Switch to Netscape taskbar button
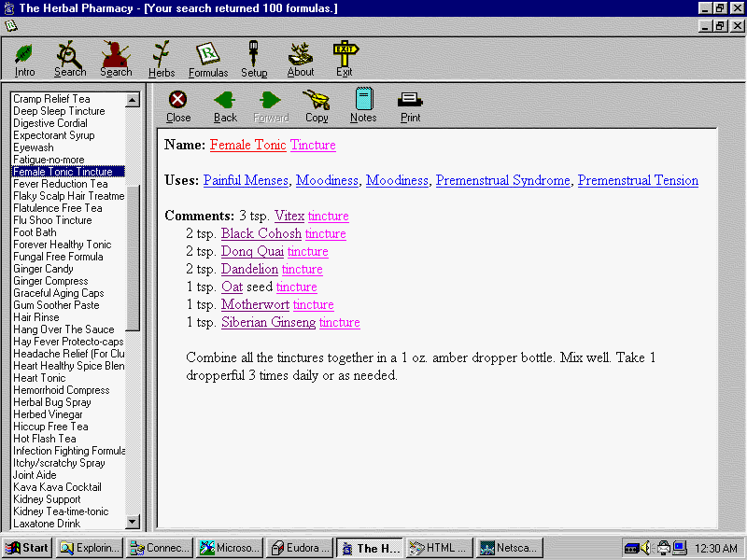 click(510, 548)
